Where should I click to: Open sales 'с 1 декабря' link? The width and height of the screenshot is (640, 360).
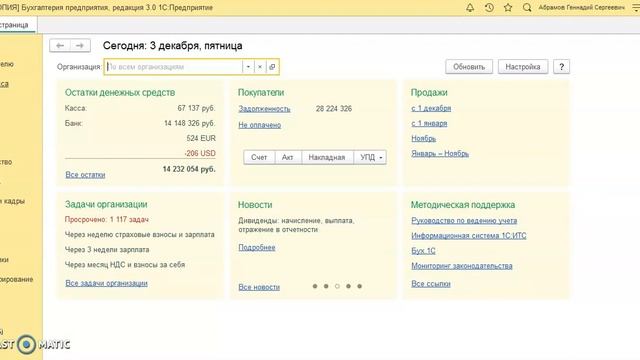431,108
